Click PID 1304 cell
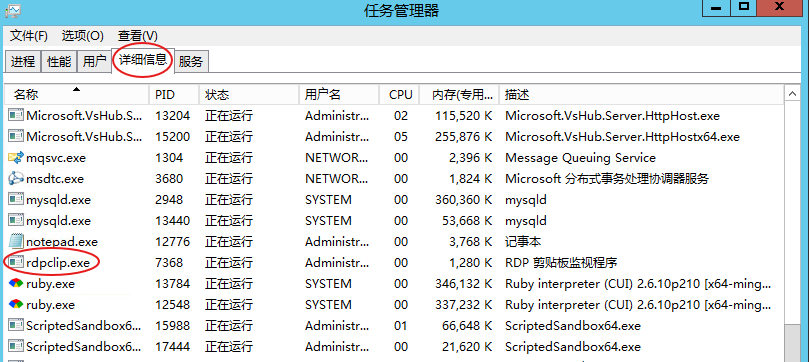809x362 pixels. coord(169,158)
